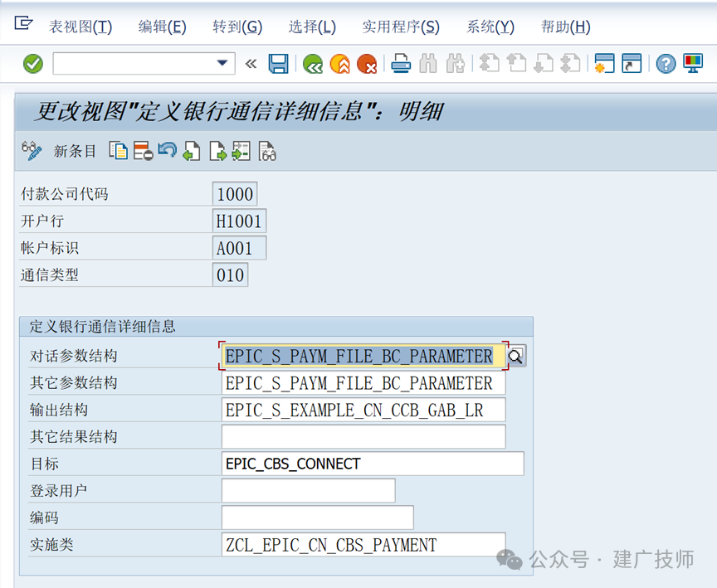Click the Undo change icon

[168, 150]
